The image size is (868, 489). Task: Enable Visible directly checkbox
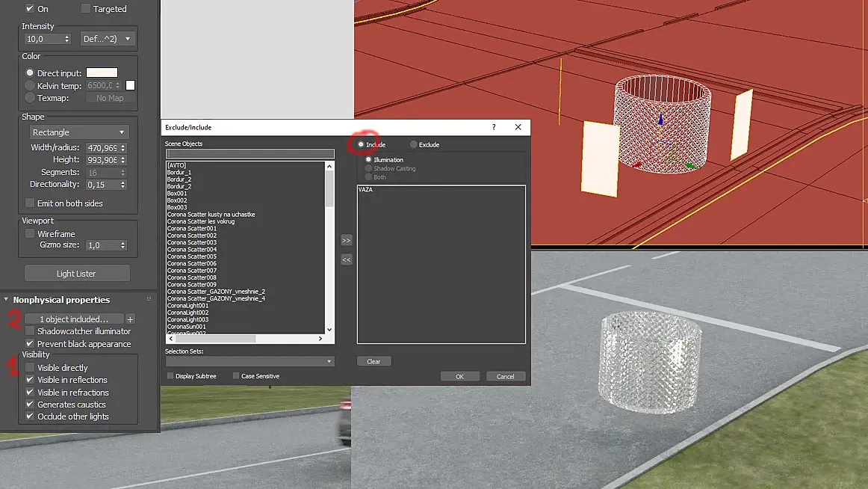click(30, 368)
